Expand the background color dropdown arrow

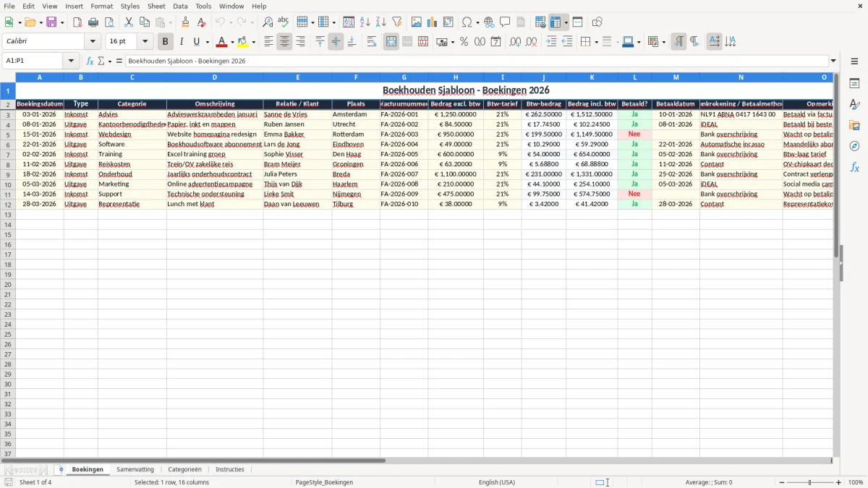click(253, 42)
